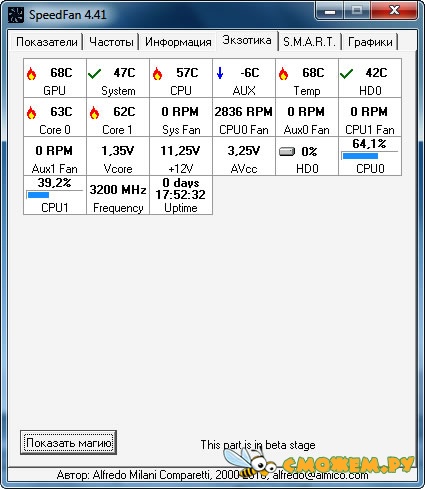Select the Экзотика tab
The width and height of the screenshot is (425, 489).
pyautogui.click(x=247, y=40)
